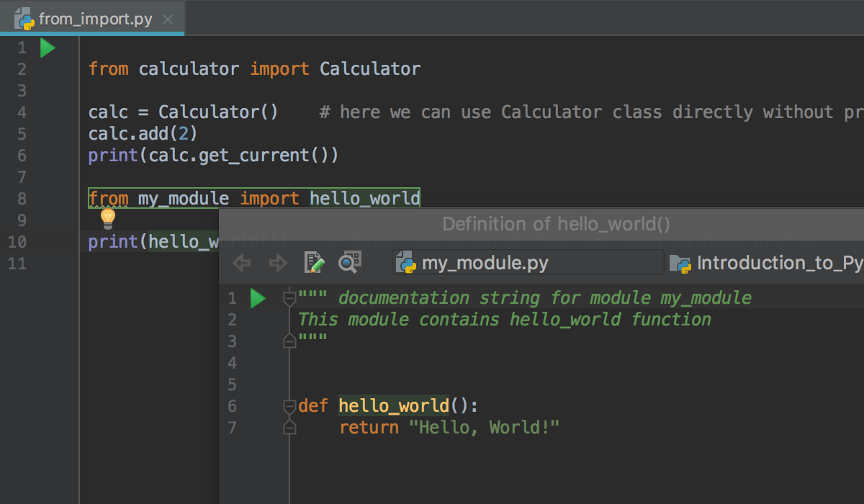Click the edit source pencil icon
Image resolution: width=864 pixels, height=504 pixels.
click(x=314, y=263)
